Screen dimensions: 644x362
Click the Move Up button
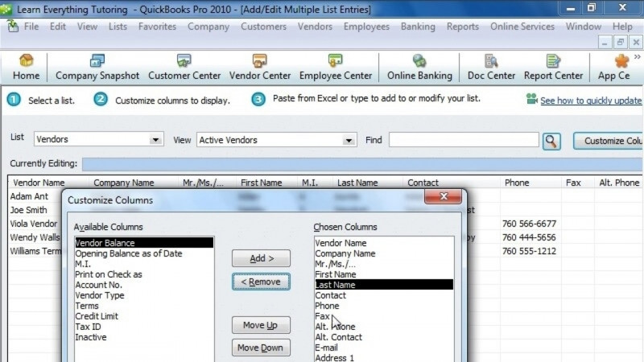pyautogui.click(x=261, y=325)
